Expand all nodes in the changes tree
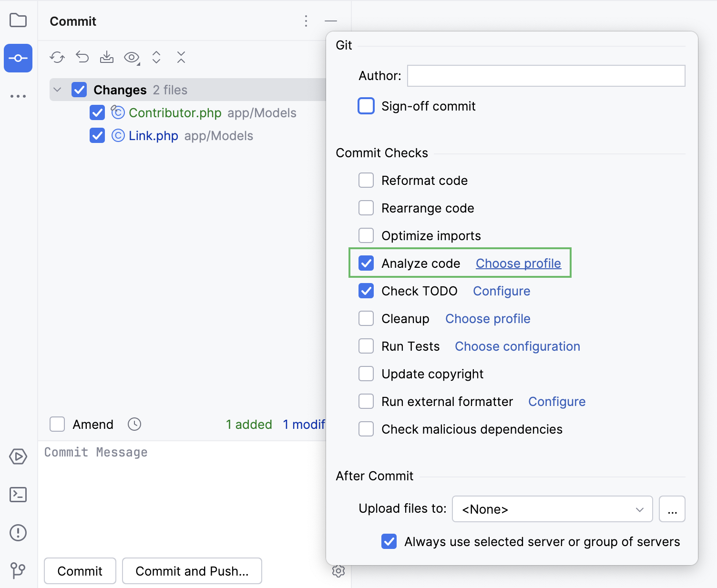This screenshot has height=588, width=717. point(156,57)
